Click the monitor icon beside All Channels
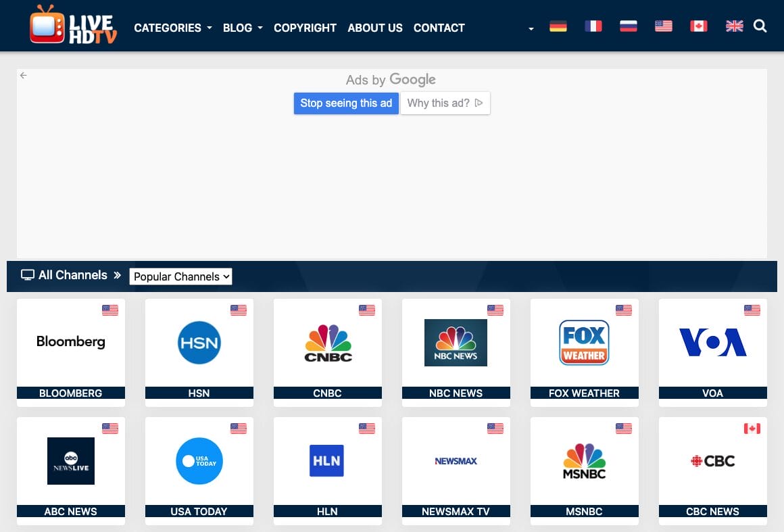This screenshot has width=784, height=532. 28,275
